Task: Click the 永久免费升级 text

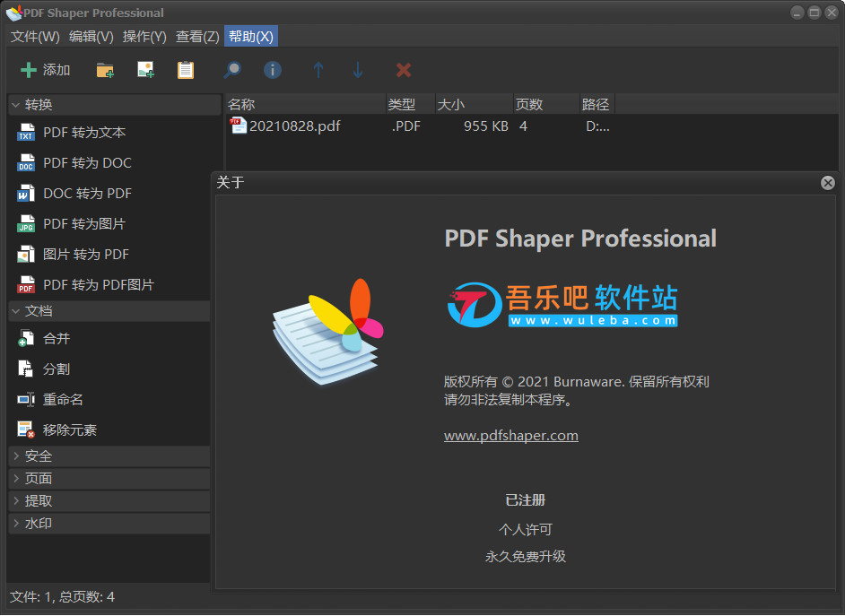Action: [526, 556]
